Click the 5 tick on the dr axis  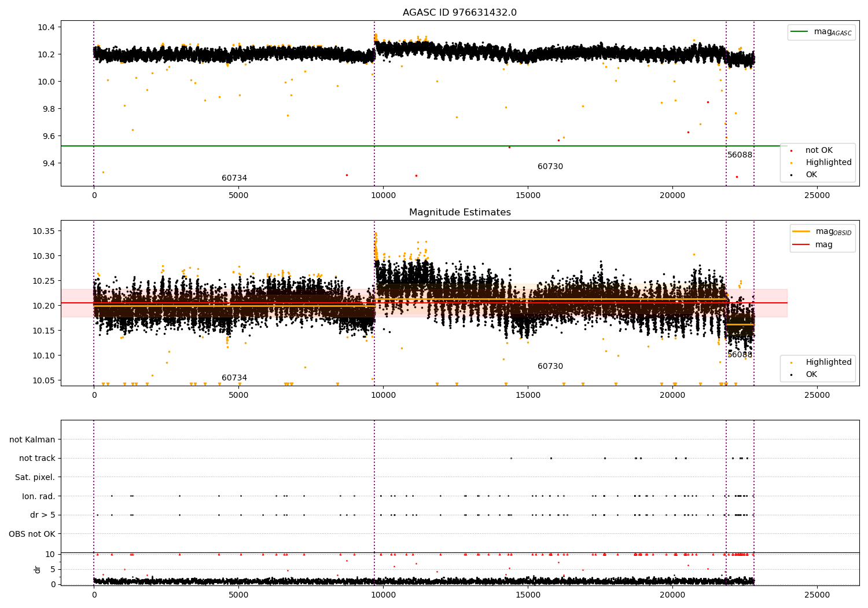(x=53, y=569)
